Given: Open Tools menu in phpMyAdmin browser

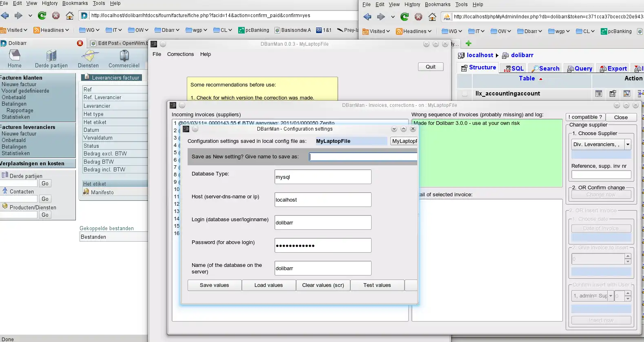Looking at the screenshot, I should click(461, 4).
